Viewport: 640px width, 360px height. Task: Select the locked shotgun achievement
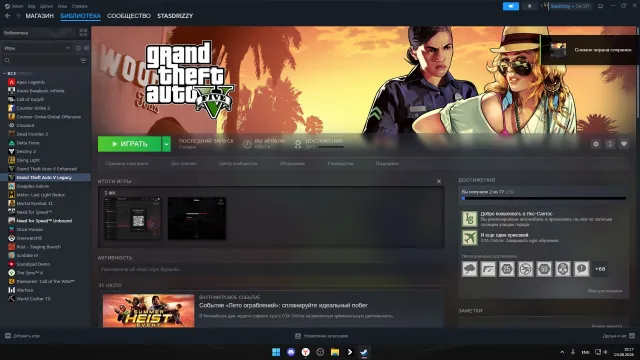coord(488,269)
